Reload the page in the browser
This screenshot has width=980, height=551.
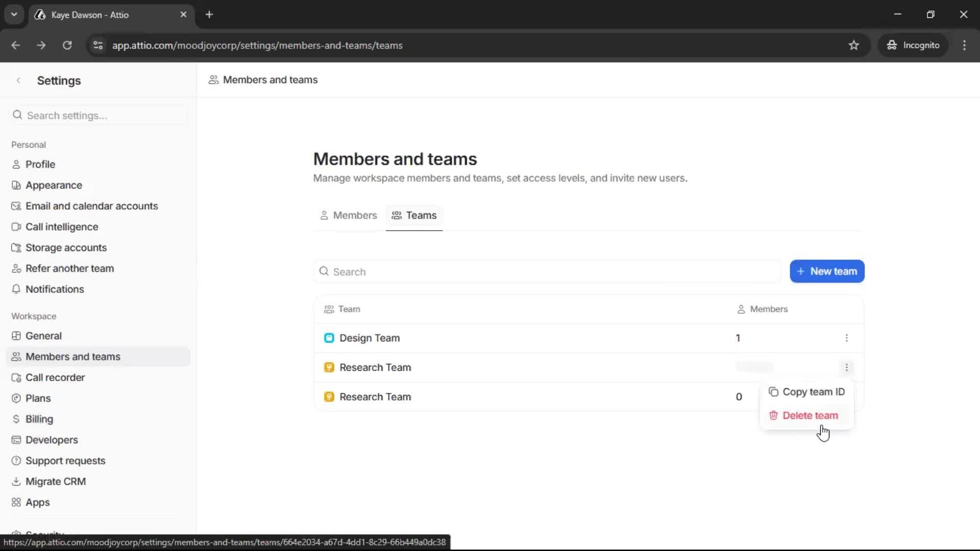coord(67,45)
